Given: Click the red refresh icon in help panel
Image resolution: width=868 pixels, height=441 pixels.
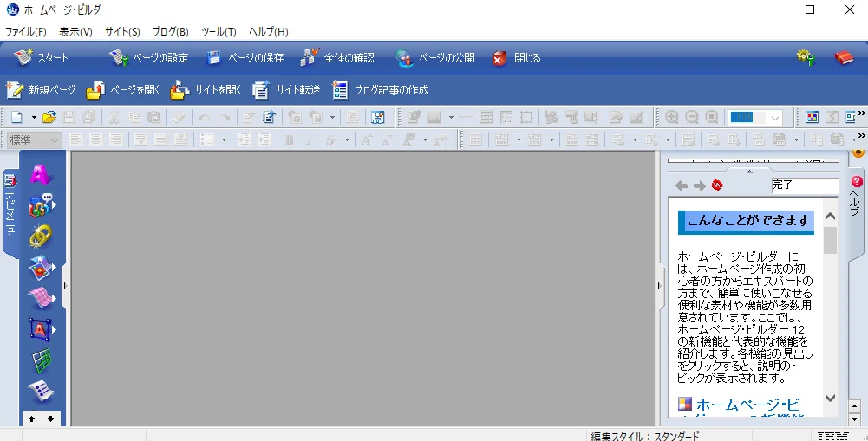Looking at the screenshot, I should pyautogui.click(x=717, y=185).
